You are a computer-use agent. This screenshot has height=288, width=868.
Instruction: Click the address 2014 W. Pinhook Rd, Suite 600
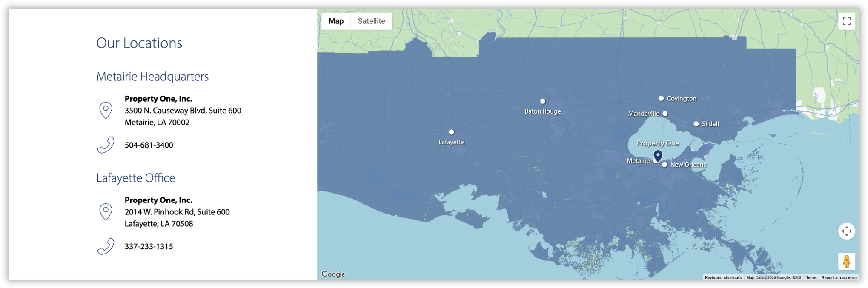(x=177, y=212)
